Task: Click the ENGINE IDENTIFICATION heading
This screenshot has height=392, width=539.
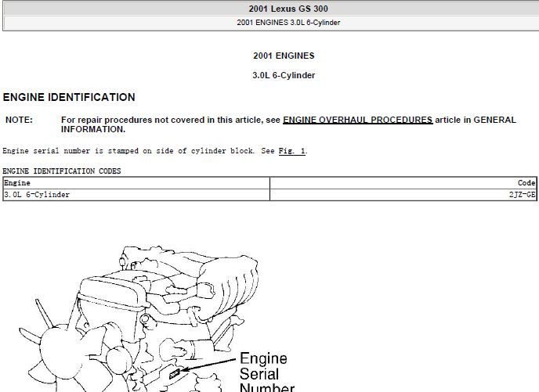Action: coord(69,97)
